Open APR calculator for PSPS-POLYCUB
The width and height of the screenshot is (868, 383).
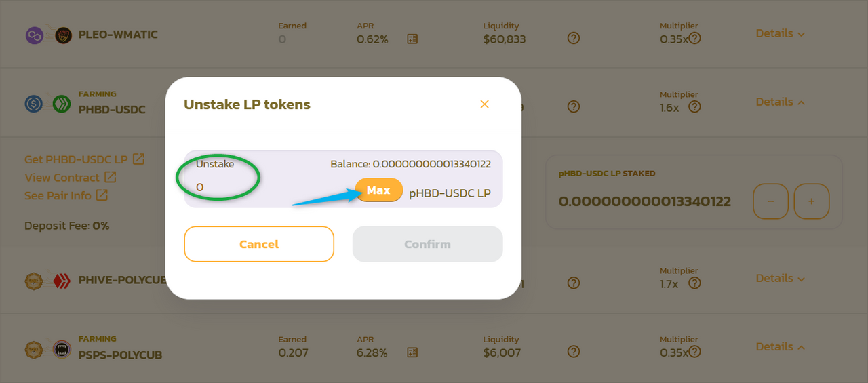(412, 352)
